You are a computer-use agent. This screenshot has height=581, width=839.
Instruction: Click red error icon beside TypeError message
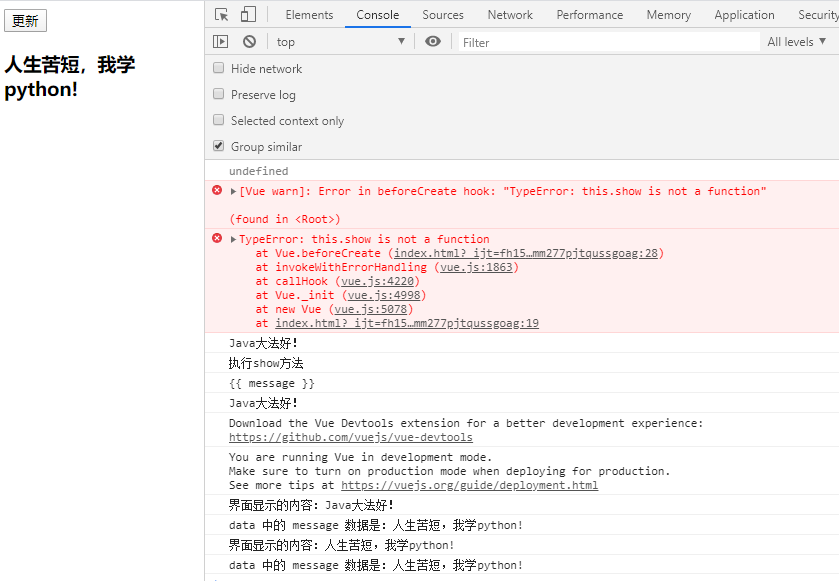217,239
